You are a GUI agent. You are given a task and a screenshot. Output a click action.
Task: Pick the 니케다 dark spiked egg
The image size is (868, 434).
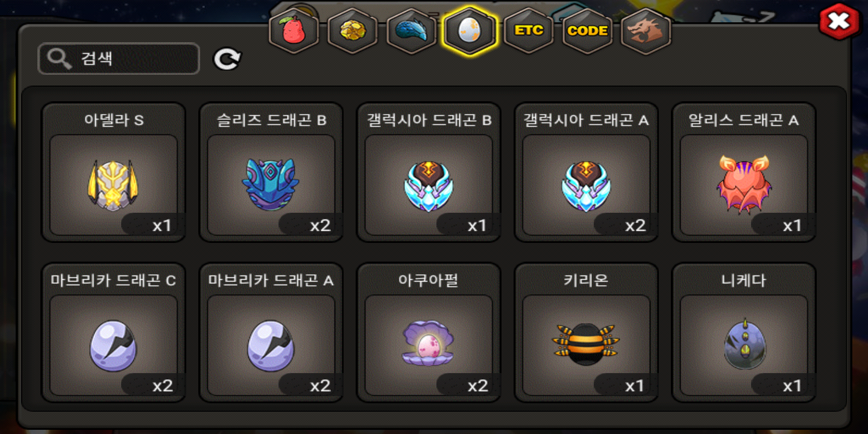click(x=744, y=333)
